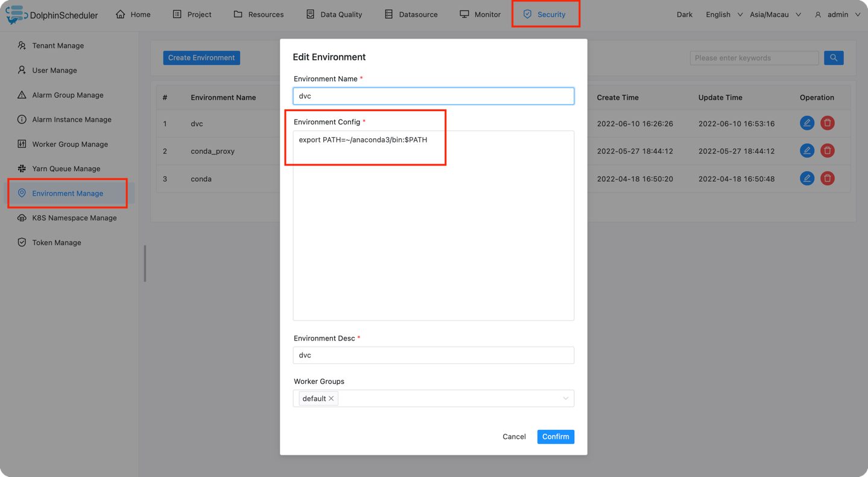Open the English language dropdown
This screenshot has height=477, width=868.
(724, 14)
